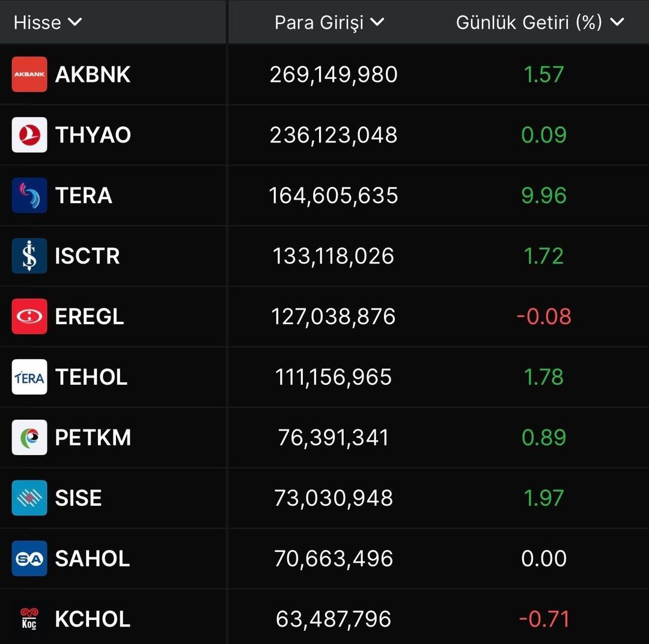649x644 pixels.
Task: Click the ISCTR İş Bankası logo
Action: pos(29,256)
